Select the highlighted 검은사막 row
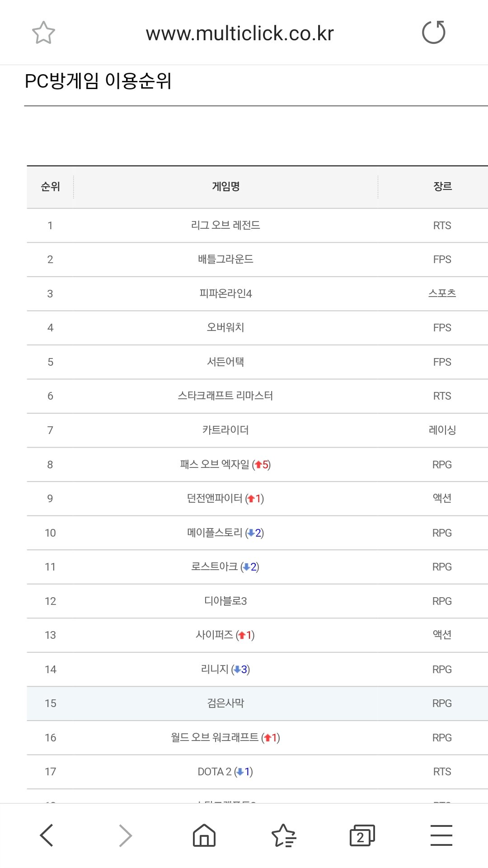488x868 pixels. click(258, 703)
